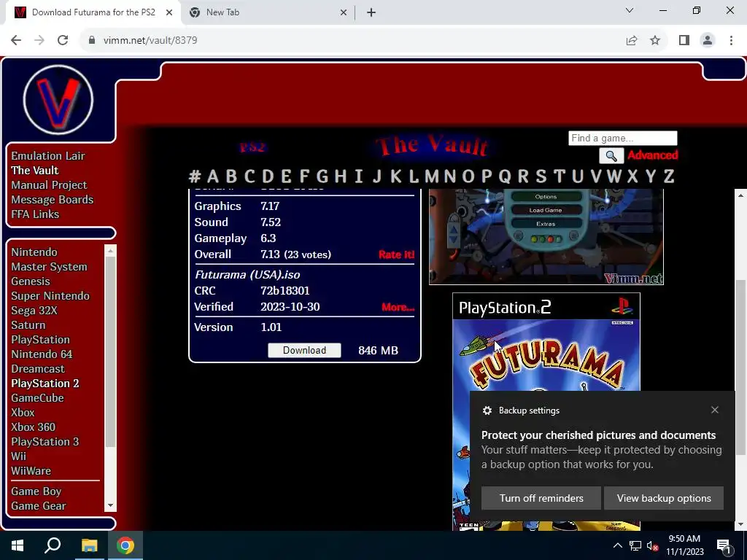
Task: Share this page icon
Action: 632,41
